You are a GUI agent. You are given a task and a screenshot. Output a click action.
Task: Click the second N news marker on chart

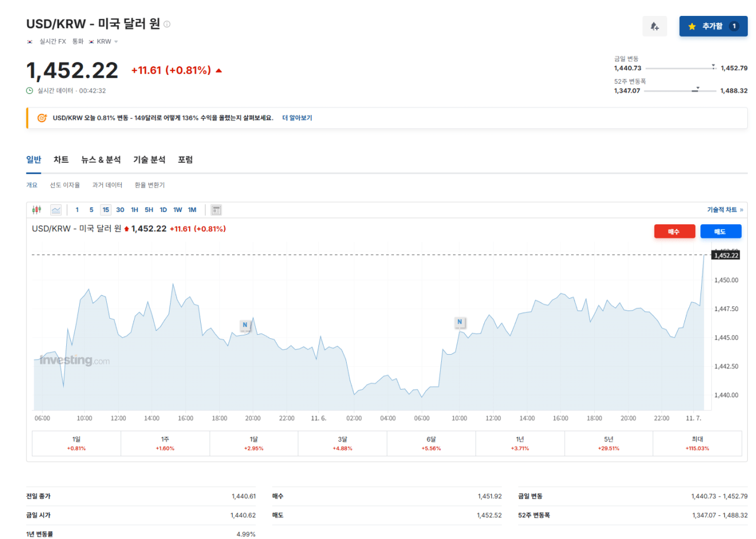[x=460, y=322]
